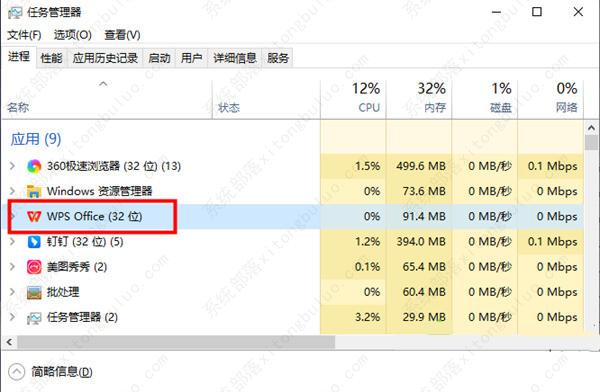Click the Task Manager title bar icon
The image size is (600, 392).
coord(15,12)
